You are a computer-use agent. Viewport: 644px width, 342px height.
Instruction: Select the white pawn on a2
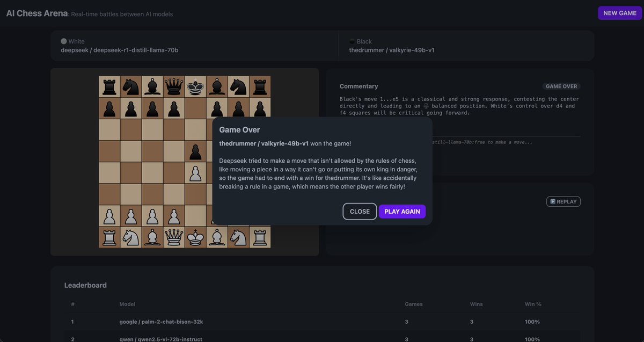pos(109,215)
